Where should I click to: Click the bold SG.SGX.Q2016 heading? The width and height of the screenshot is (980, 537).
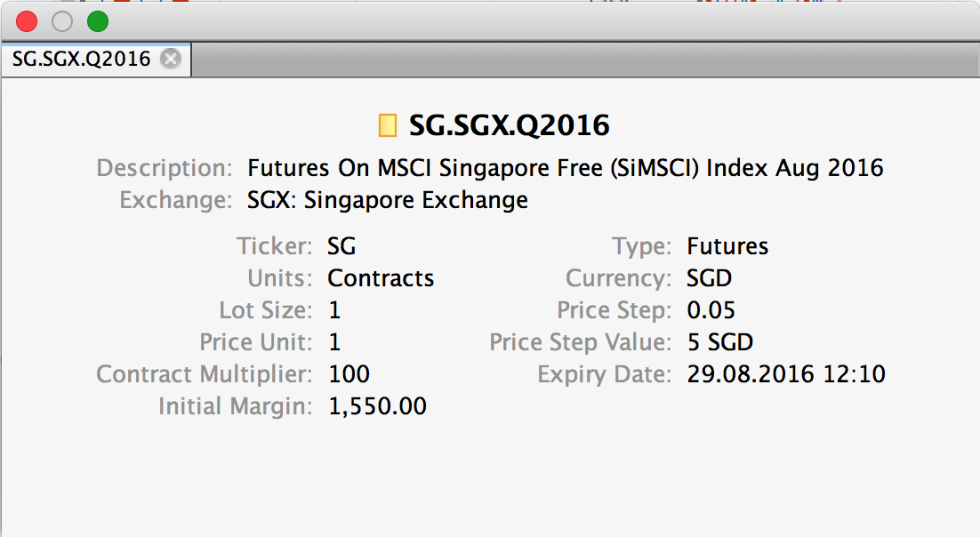(509, 125)
